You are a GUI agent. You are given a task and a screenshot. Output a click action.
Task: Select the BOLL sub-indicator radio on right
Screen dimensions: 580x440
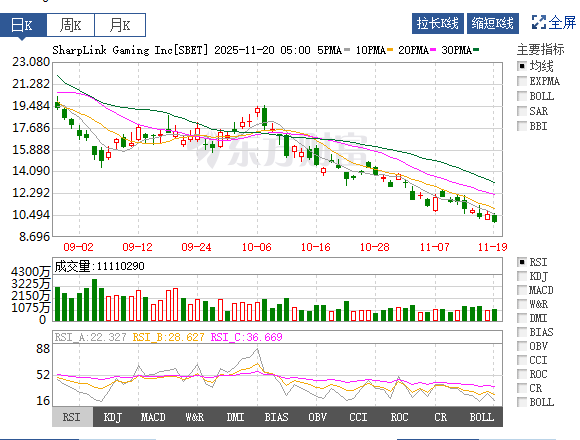click(522, 402)
